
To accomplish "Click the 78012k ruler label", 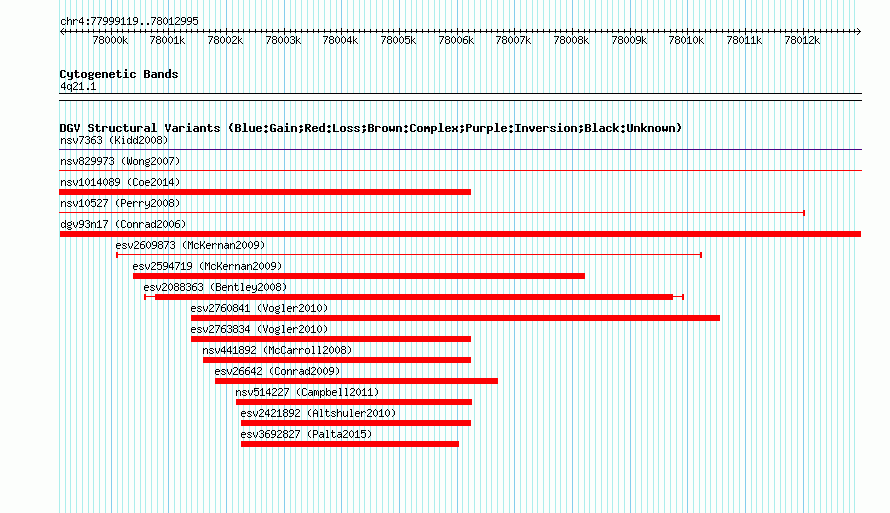I will (x=803, y=40).
